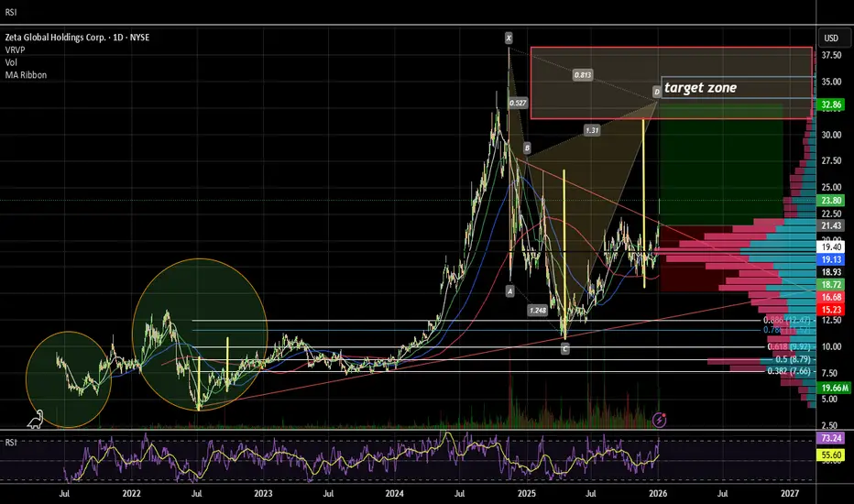This screenshot has width=854, height=504.
Task: Click the 1.31 ratio label
Action: 592,130
